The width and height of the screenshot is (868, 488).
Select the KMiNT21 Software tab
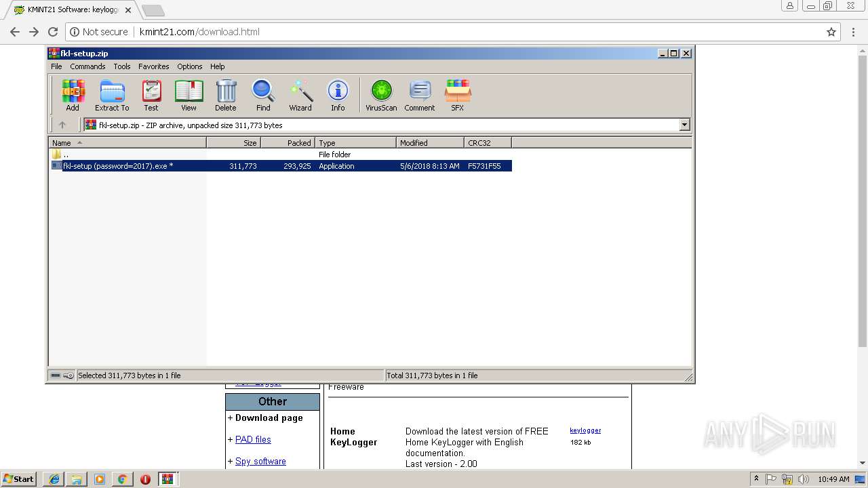click(71, 10)
